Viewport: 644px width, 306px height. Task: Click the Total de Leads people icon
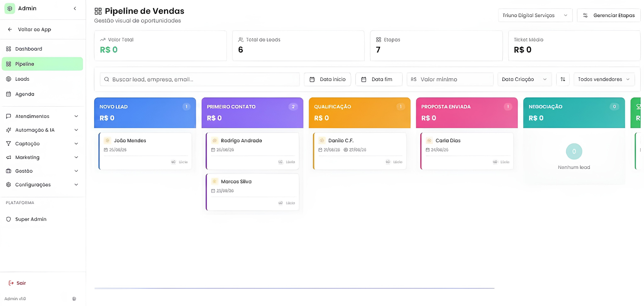241,39
